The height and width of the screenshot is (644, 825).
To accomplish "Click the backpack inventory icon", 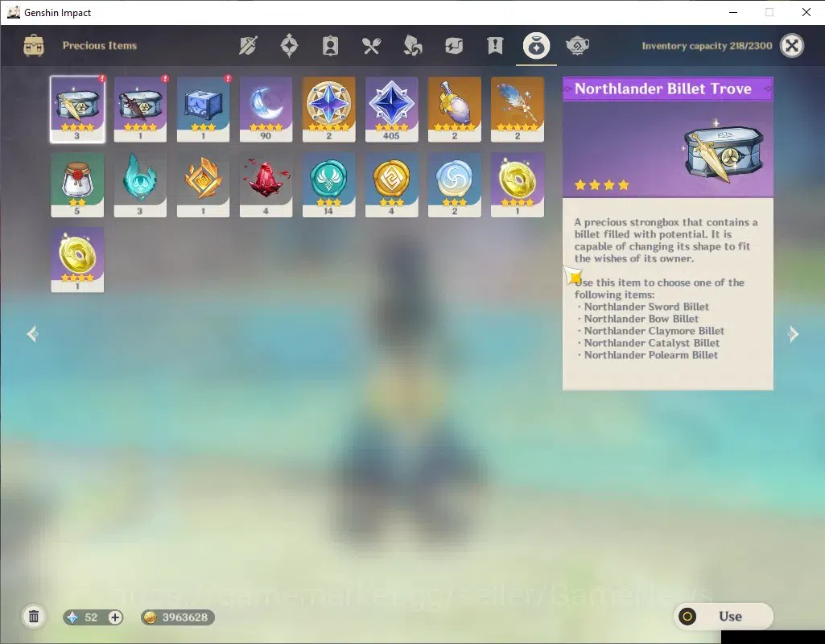I will click(x=34, y=46).
